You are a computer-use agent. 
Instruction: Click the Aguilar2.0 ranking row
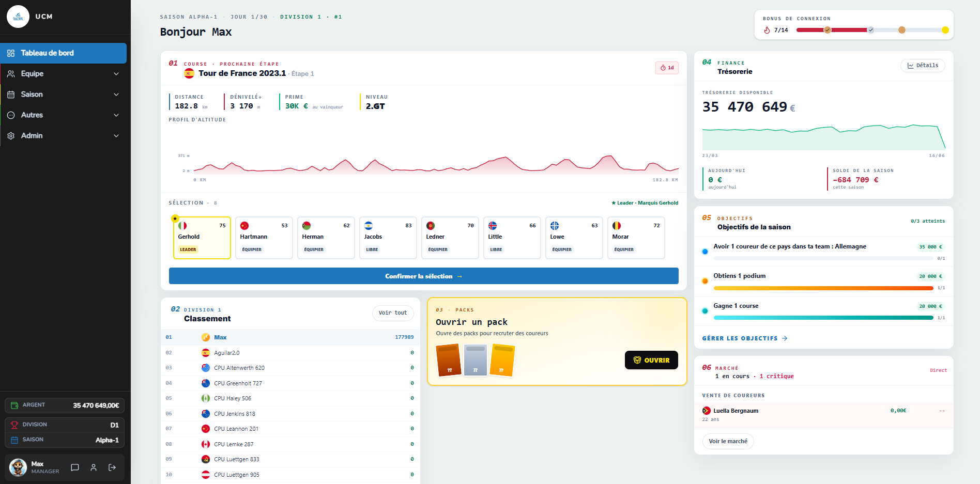(x=290, y=353)
